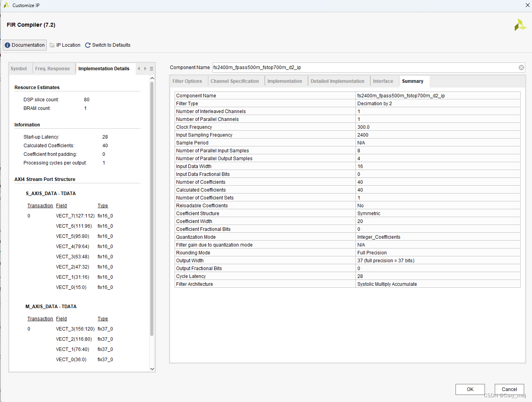This screenshot has width=532, height=402.
Task: Click the Input Sampling Frequency value 2400
Action: click(x=363, y=135)
